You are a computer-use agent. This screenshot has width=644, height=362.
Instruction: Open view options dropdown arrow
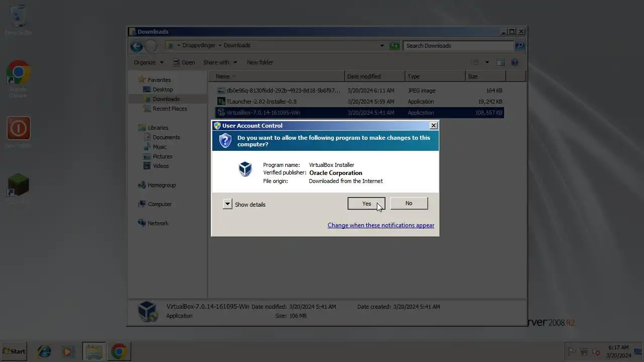(x=487, y=62)
